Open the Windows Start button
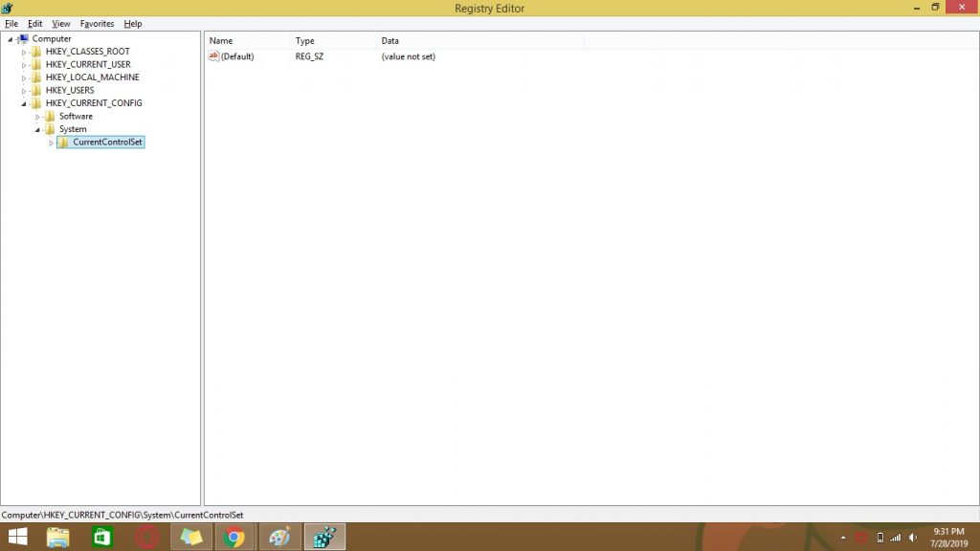The height and width of the screenshot is (551, 980). pyautogui.click(x=17, y=537)
